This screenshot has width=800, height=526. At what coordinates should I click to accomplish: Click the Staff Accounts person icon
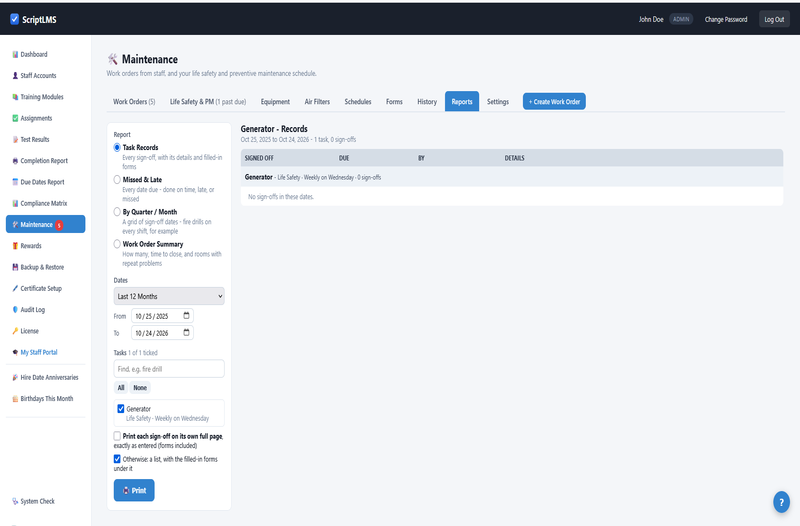15,76
